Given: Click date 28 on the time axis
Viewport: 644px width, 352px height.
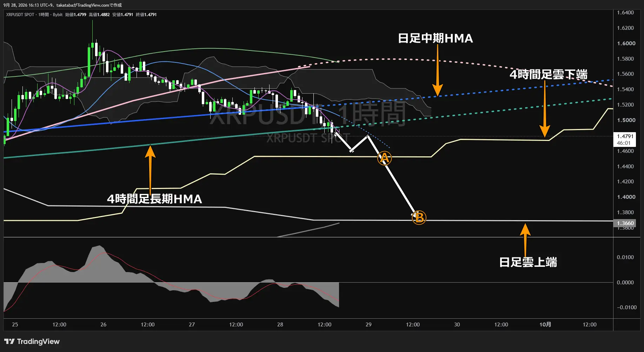Looking at the screenshot, I should pos(280,325).
